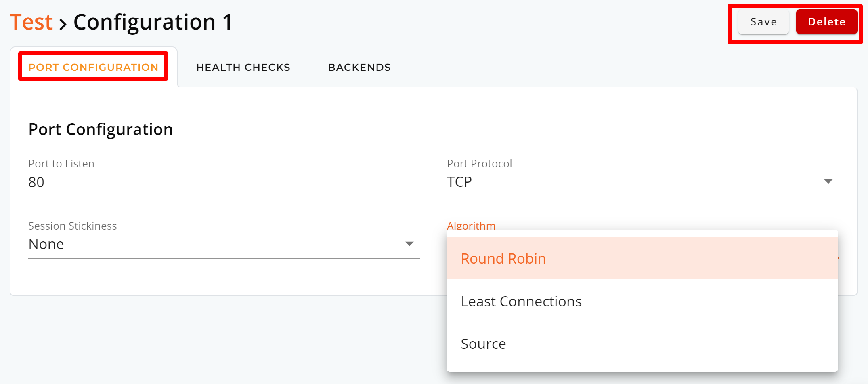The height and width of the screenshot is (384, 868).
Task: Click the red Delete button
Action: (826, 22)
